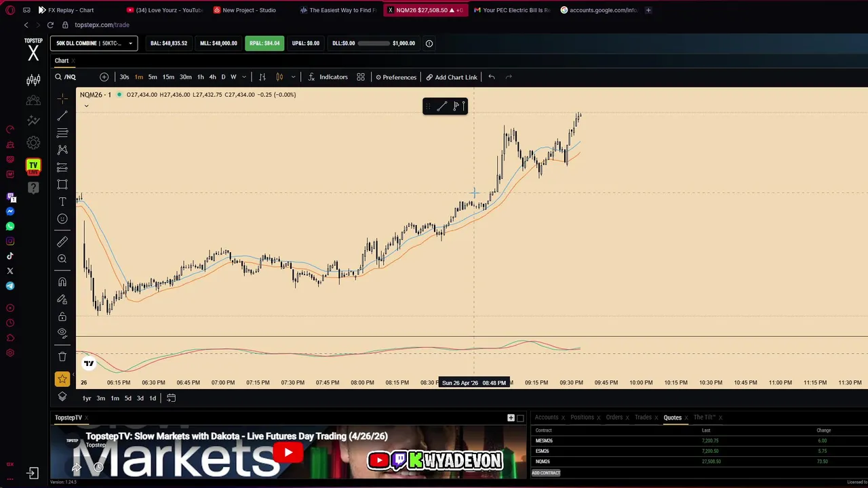
Task: Select line tool in floating drawing toolbar
Action: [442, 106]
